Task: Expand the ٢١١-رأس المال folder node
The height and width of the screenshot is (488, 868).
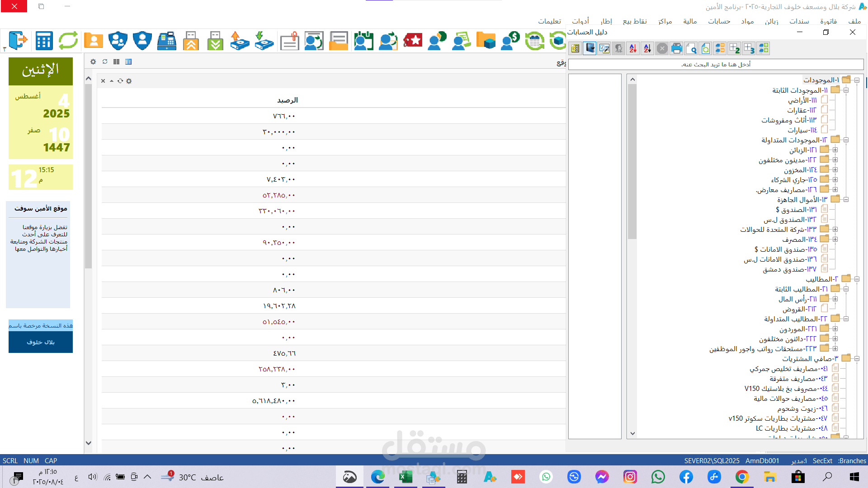Action: 835,299
